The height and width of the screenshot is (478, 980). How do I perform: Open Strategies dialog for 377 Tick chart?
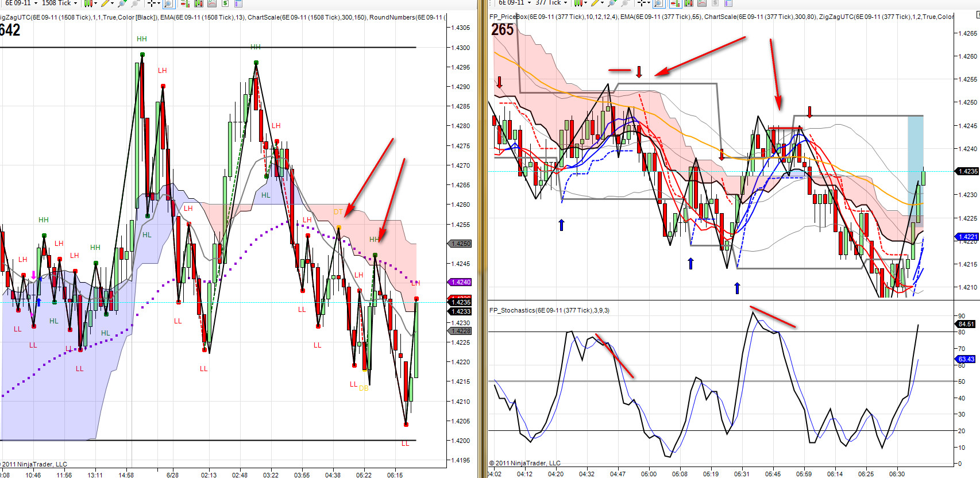[x=702, y=3]
